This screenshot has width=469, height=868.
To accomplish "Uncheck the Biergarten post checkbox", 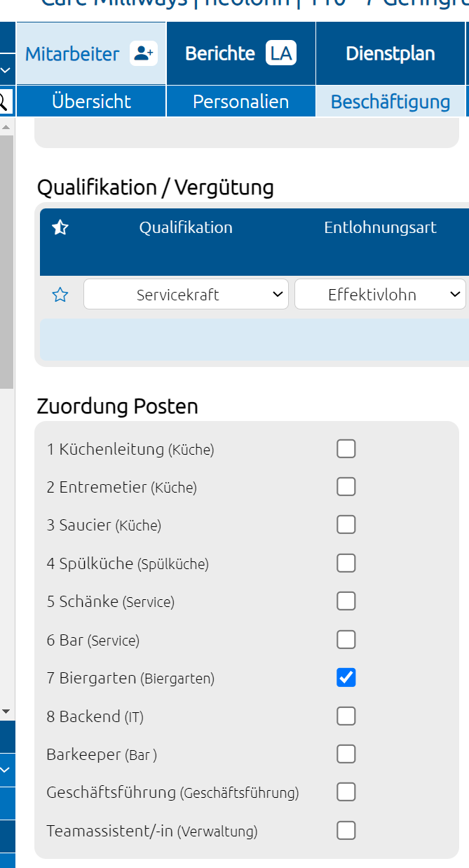I will pyautogui.click(x=346, y=677).
